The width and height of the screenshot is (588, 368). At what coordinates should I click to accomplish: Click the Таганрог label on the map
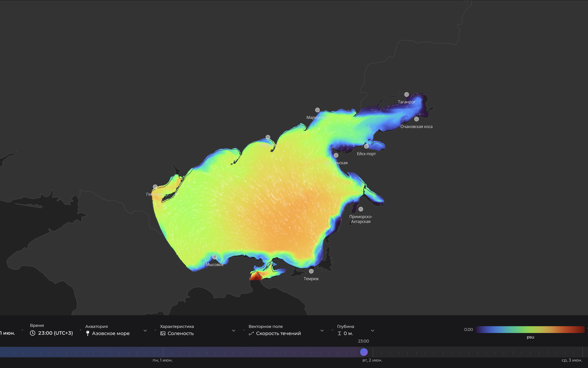click(x=406, y=102)
